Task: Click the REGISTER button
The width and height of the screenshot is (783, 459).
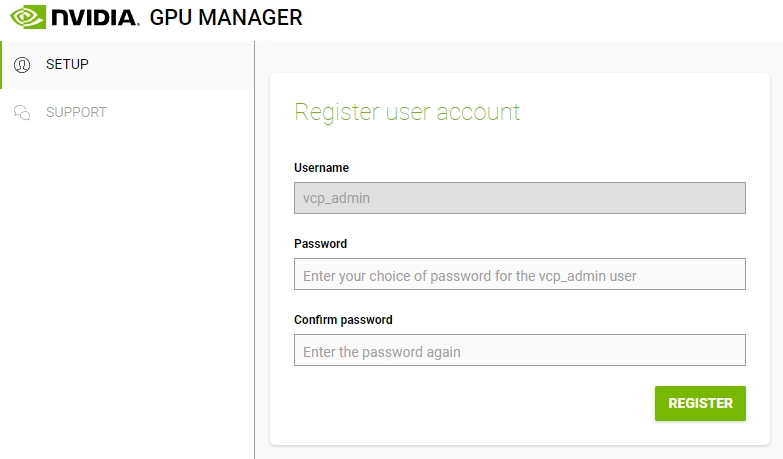Action: click(700, 403)
